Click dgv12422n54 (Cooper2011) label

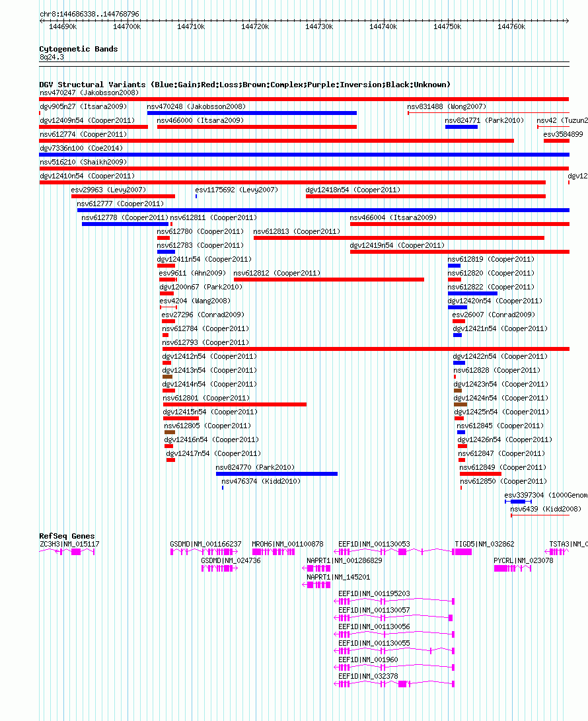[x=500, y=356]
